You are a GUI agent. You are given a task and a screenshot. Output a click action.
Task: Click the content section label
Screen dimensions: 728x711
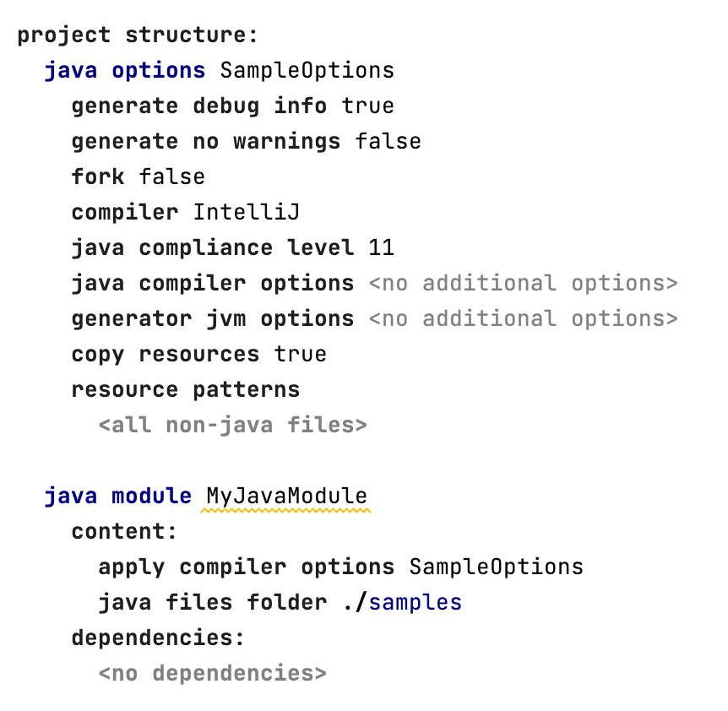pyautogui.click(x=124, y=531)
